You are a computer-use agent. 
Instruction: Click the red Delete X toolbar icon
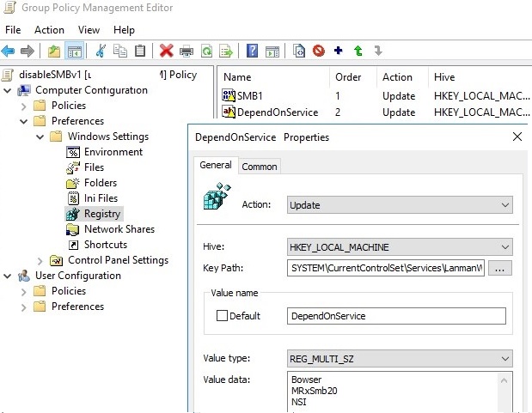(x=167, y=52)
